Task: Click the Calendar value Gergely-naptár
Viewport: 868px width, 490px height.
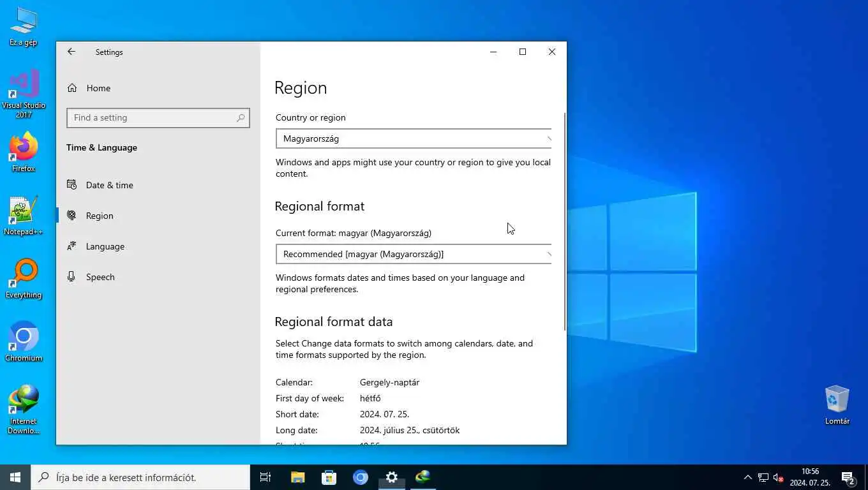Action: point(389,382)
